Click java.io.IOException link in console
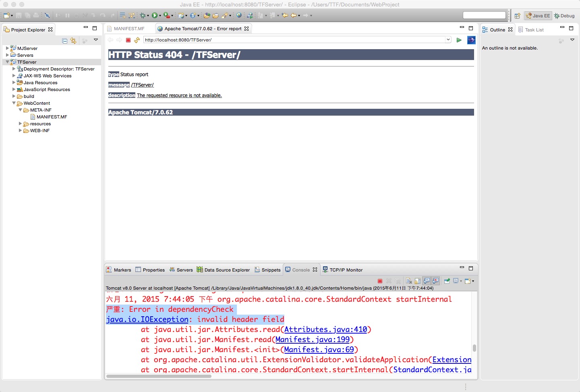This screenshot has height=392, width=580. click(147, 319)
